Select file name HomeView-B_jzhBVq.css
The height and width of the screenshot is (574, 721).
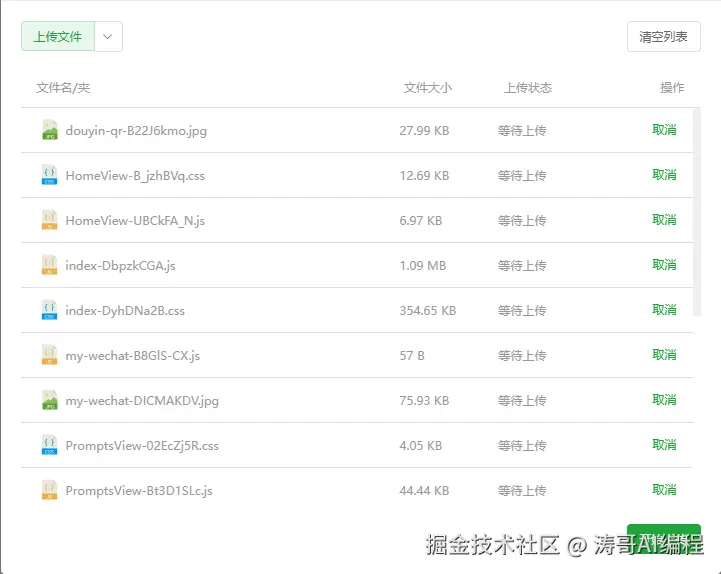coord(135,176)
